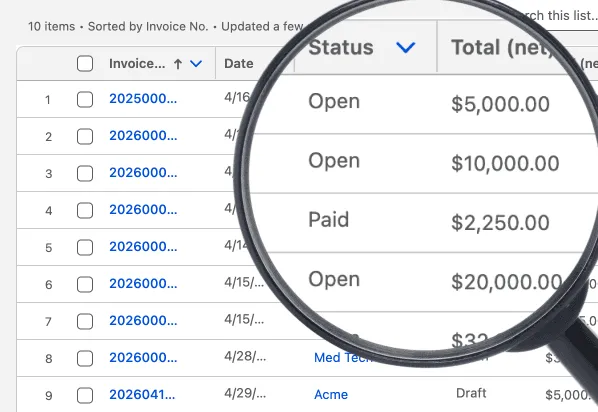Click the '10 items' list summary text
598x412 pixels.
coord(51,27)
